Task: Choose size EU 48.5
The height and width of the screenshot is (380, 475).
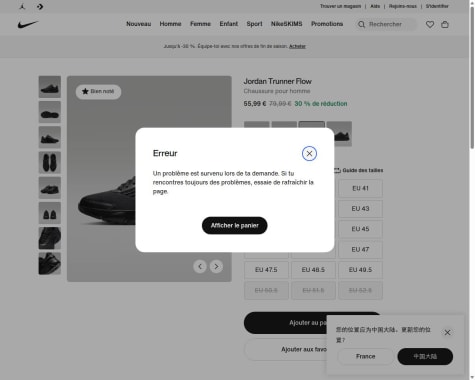Action: [313, 270]
